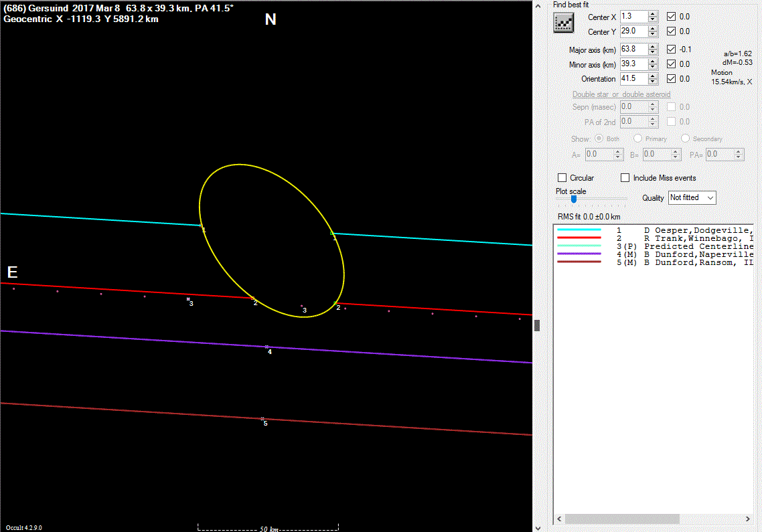Click observer list horizontal scrollbar left arrow
The image size is (762, 532).
pyautogui.click(x=559, y=519)
